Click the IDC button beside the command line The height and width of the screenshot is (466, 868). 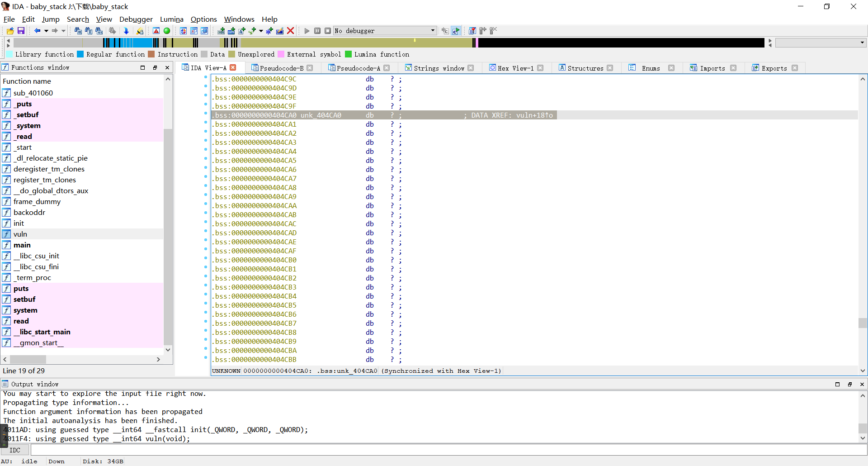[x=15, y=450]
